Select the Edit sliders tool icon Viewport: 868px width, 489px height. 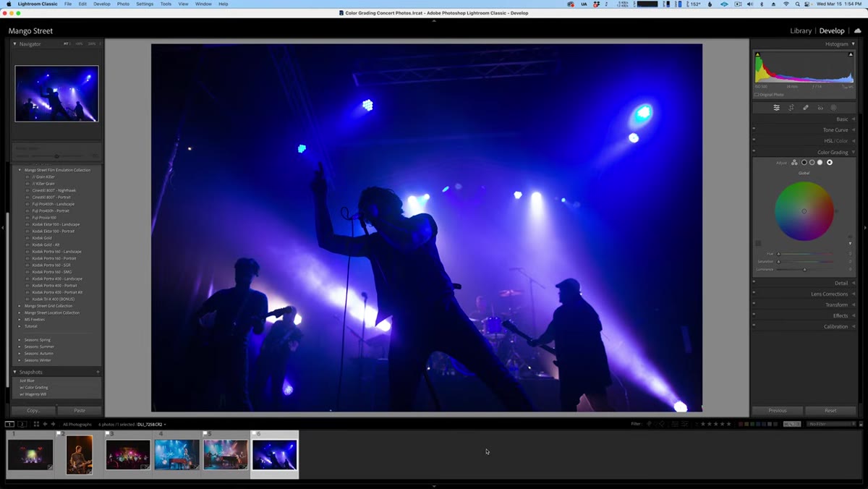point(776,108)
